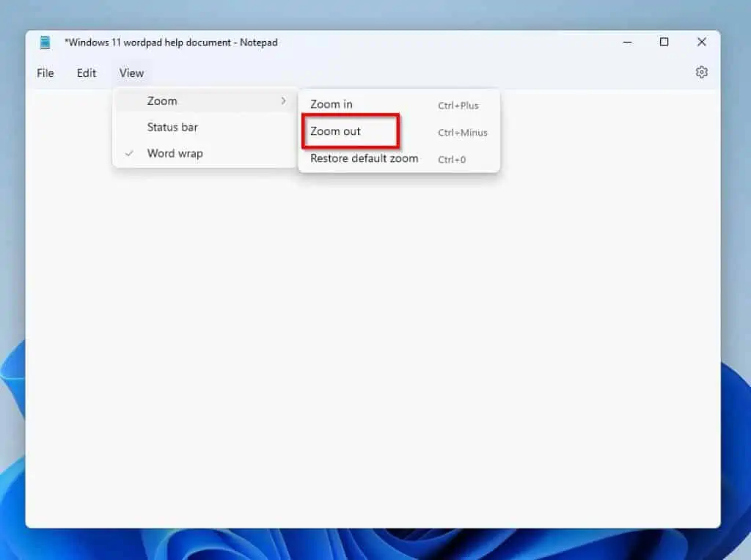The width and height of the screenshot is (751, 560).
Task: Minimize the Notepad window
Action: [627, 42]
